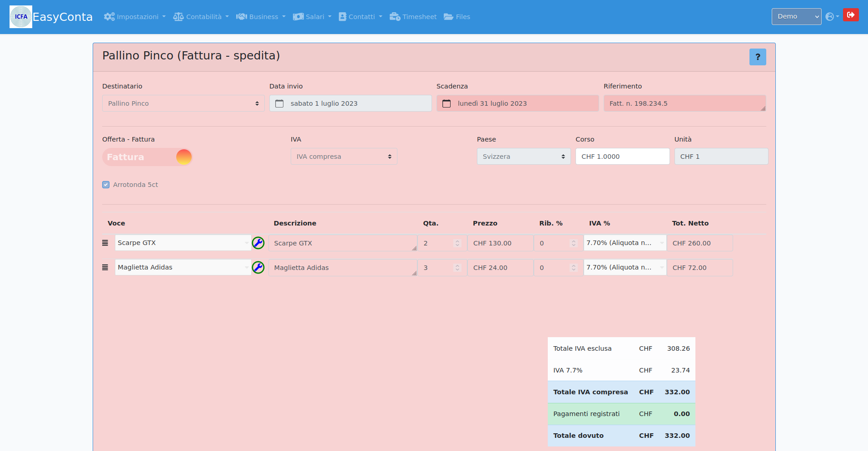
Task: Open the IVA compresa dropdown
Action: click(344, 157)
